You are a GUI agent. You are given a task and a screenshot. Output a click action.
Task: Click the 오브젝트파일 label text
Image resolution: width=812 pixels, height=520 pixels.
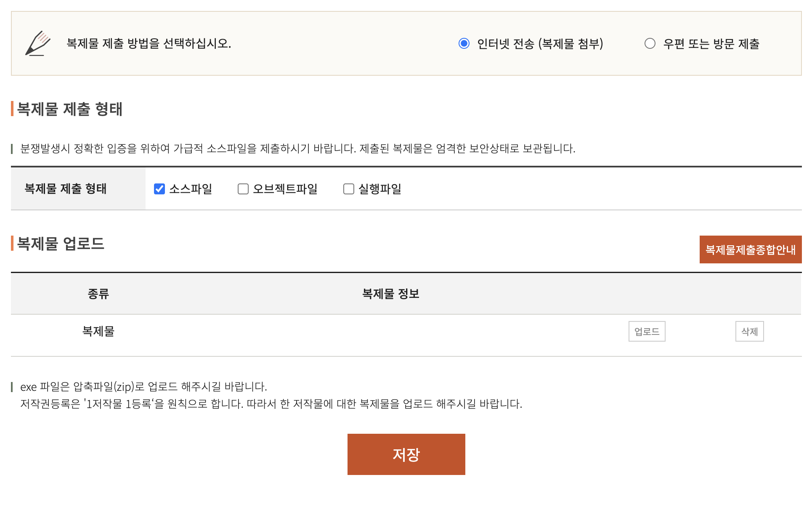coord(285,189)
